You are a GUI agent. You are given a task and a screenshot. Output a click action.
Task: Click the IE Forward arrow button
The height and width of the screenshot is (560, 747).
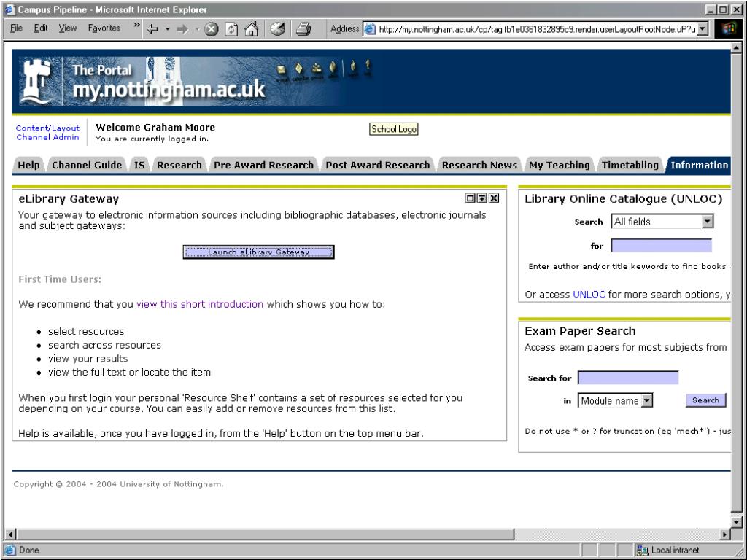coord(182,29)
